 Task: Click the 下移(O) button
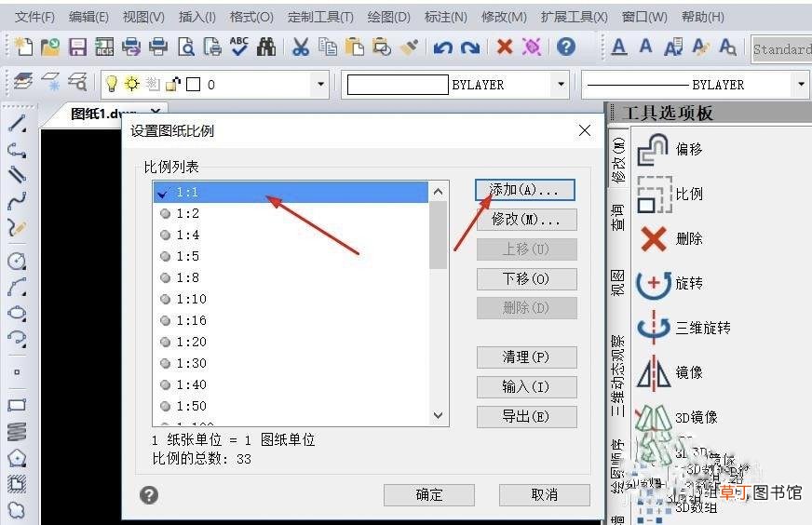[x=527, y=279]
